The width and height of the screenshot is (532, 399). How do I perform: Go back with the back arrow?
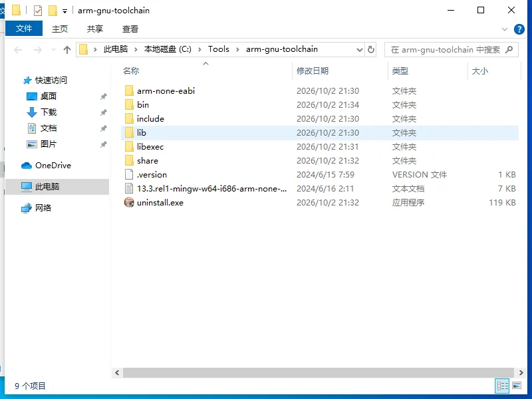(18, 50)
